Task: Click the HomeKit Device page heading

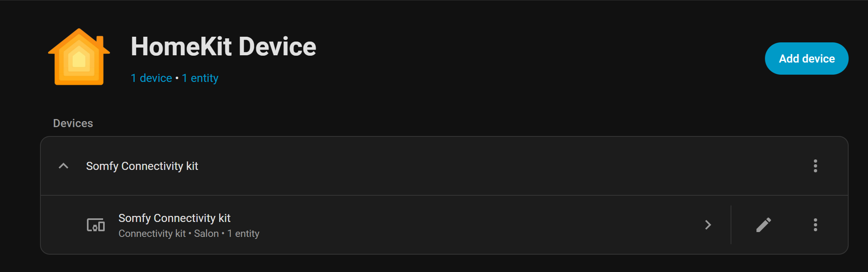Action: pyautogui.click(x=223, y=46)
